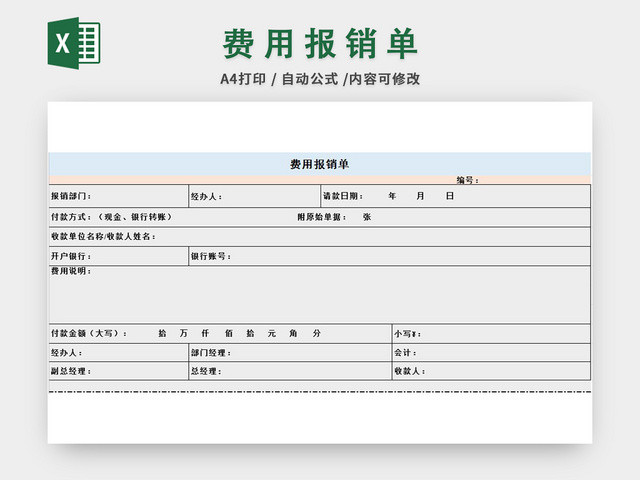Screen dimensions: 640x480
Task: Select the 总经理: cell
Action: pyautogui.click(x=290, y=371)
